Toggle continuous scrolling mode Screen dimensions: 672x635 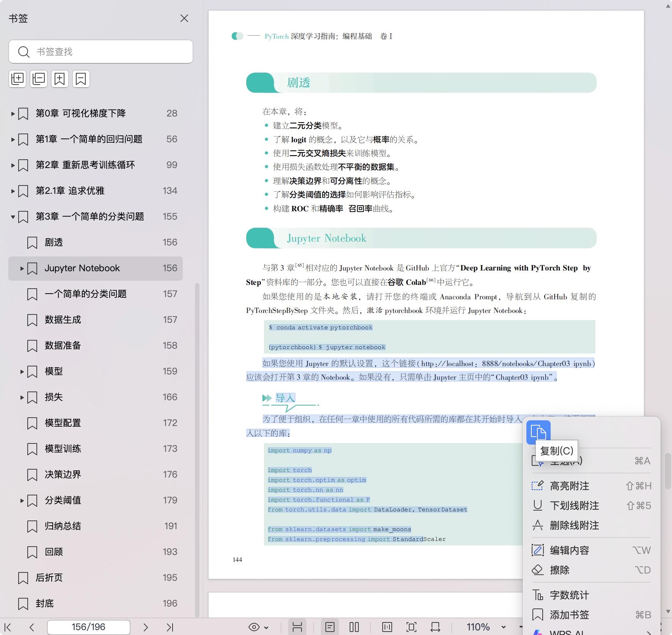click(297, 627)
